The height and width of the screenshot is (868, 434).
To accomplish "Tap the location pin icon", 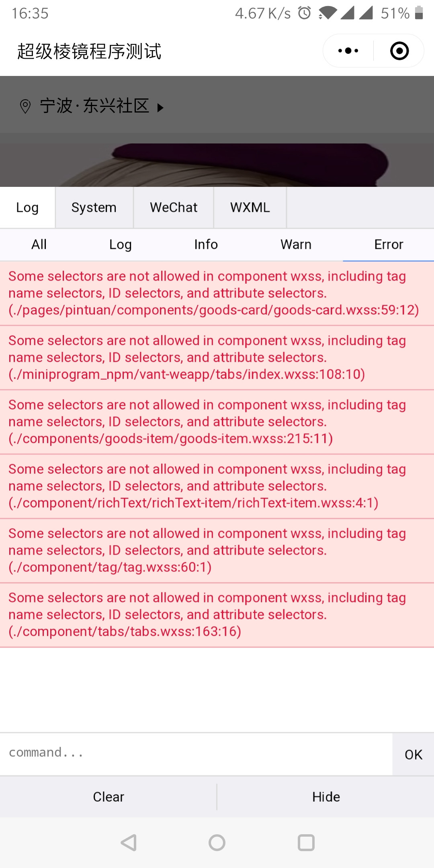I will pyautogui.click(x=25, y=106).
